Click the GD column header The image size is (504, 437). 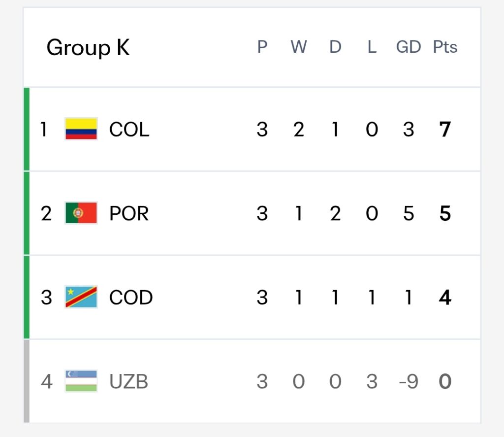tap(408, 47)
